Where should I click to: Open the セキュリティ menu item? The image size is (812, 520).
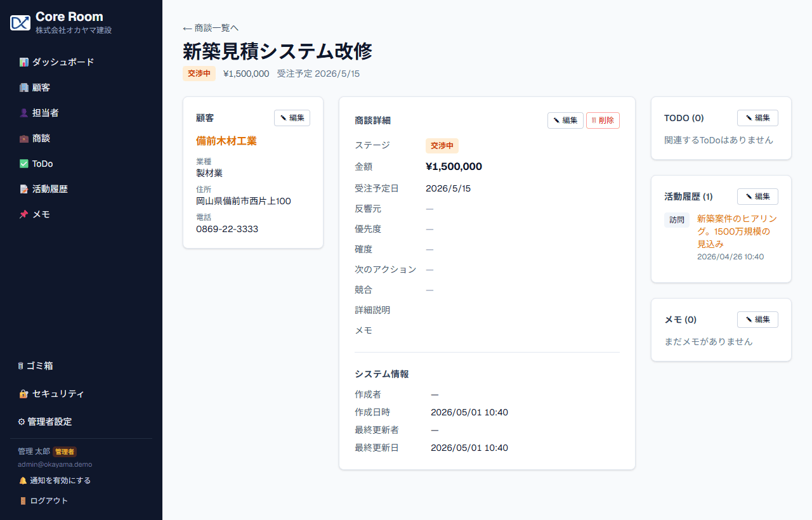pos(81,394)
